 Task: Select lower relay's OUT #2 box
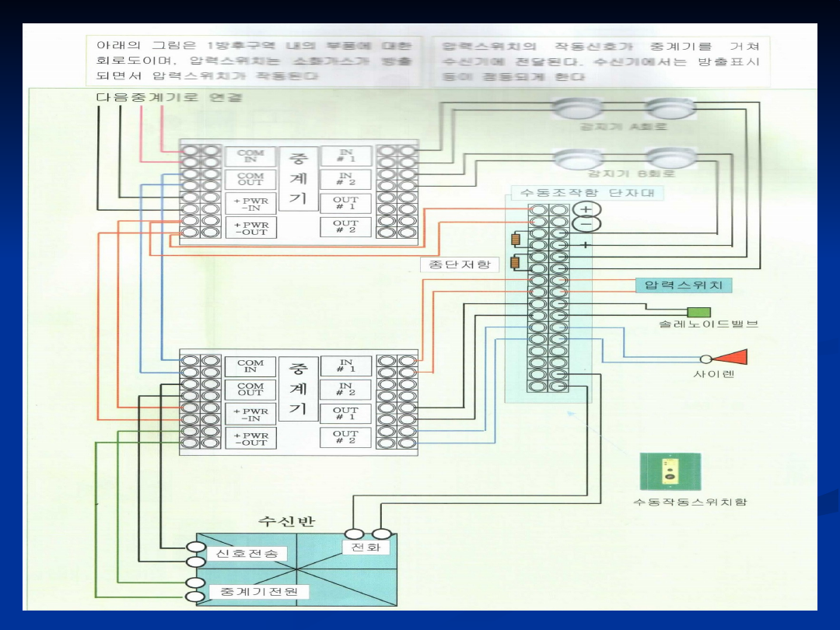tap(345, 438)
